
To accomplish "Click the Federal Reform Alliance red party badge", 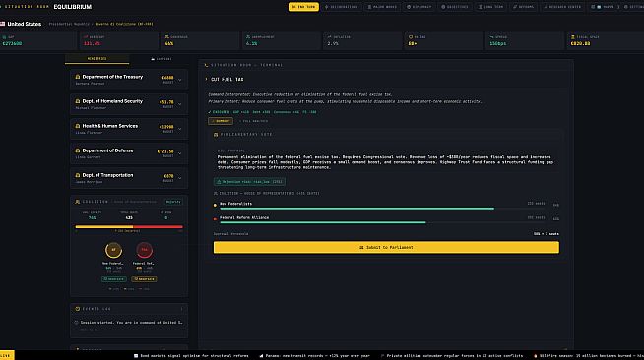I will 144,250.
